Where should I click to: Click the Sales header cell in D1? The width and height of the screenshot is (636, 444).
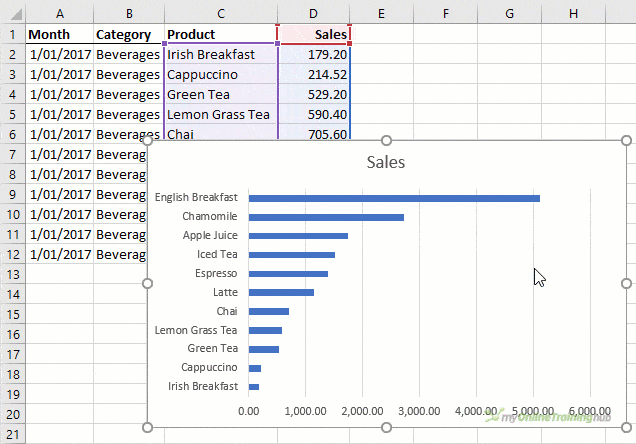coord(314,34)
